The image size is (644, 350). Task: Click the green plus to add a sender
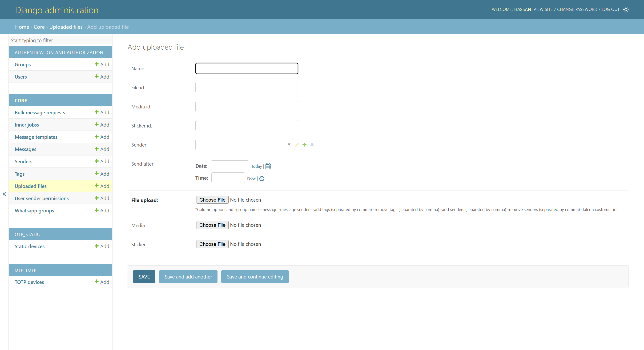(304, 145)
